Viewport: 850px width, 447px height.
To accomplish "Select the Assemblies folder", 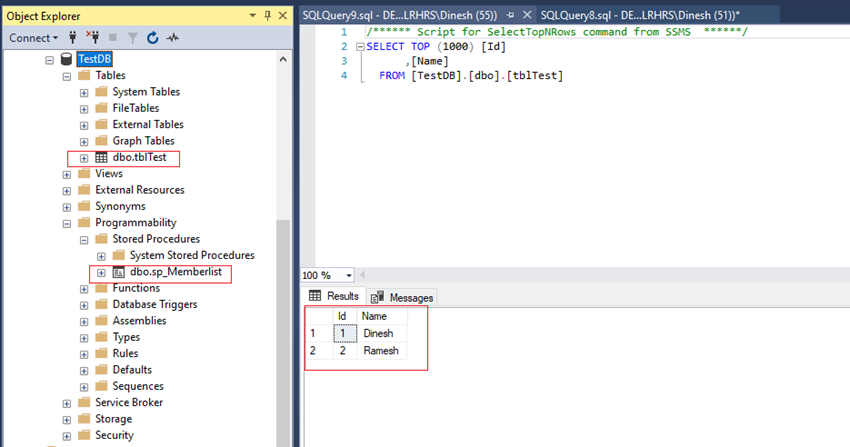I will [x=139, y=320].
